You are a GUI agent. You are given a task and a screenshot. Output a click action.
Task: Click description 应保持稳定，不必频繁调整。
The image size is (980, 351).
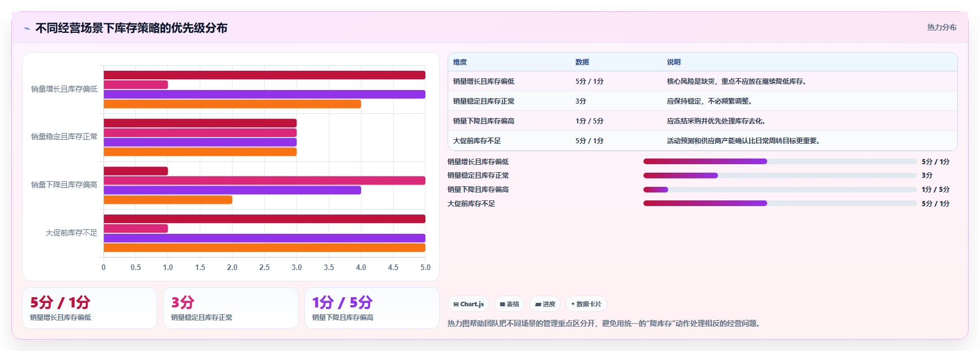coord(710,101)
